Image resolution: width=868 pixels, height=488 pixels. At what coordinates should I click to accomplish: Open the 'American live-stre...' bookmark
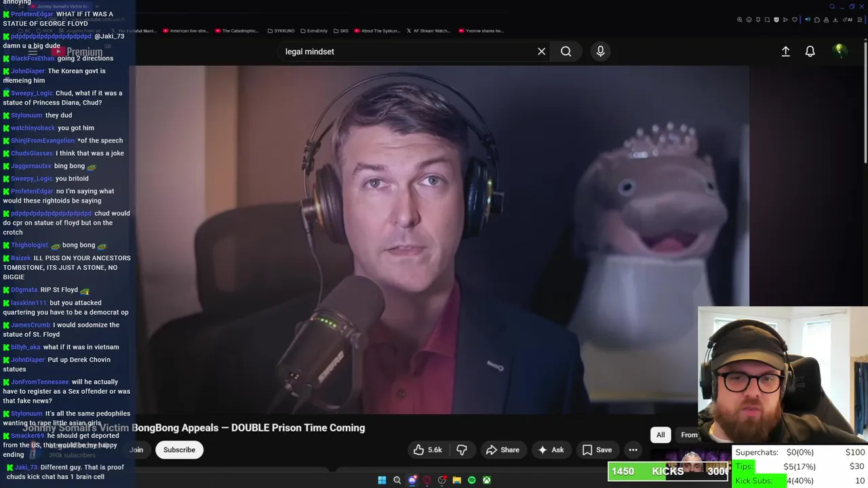tap(185, 30)
